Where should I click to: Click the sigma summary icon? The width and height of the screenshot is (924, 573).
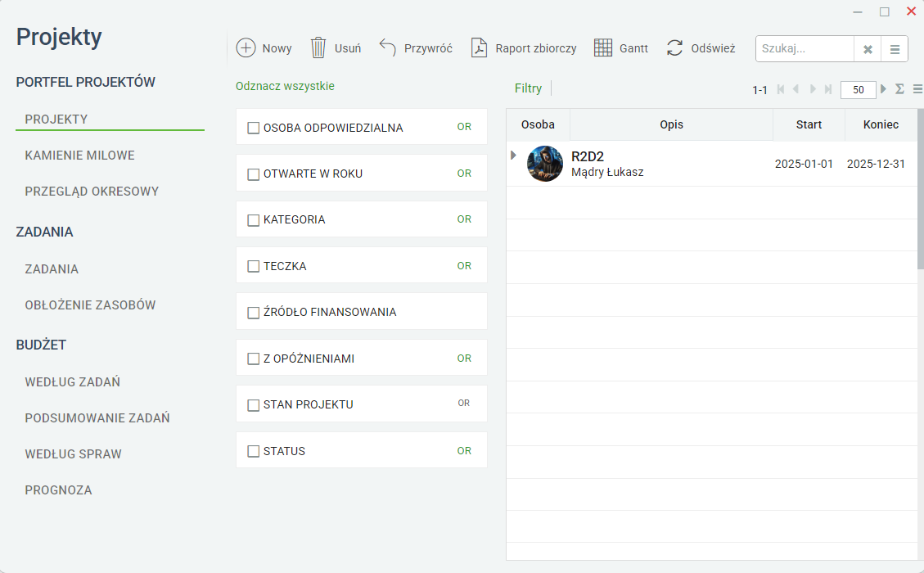(899, 89)
